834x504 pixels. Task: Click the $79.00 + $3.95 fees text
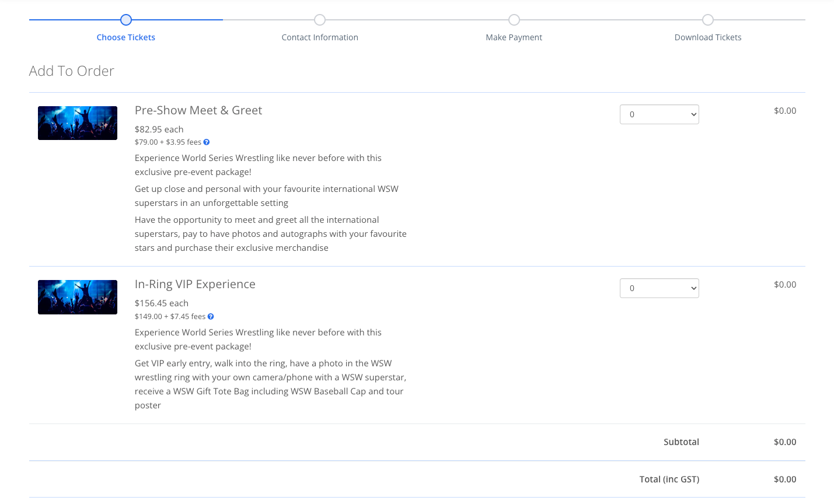pyautogui.click(x=168, y=142)
